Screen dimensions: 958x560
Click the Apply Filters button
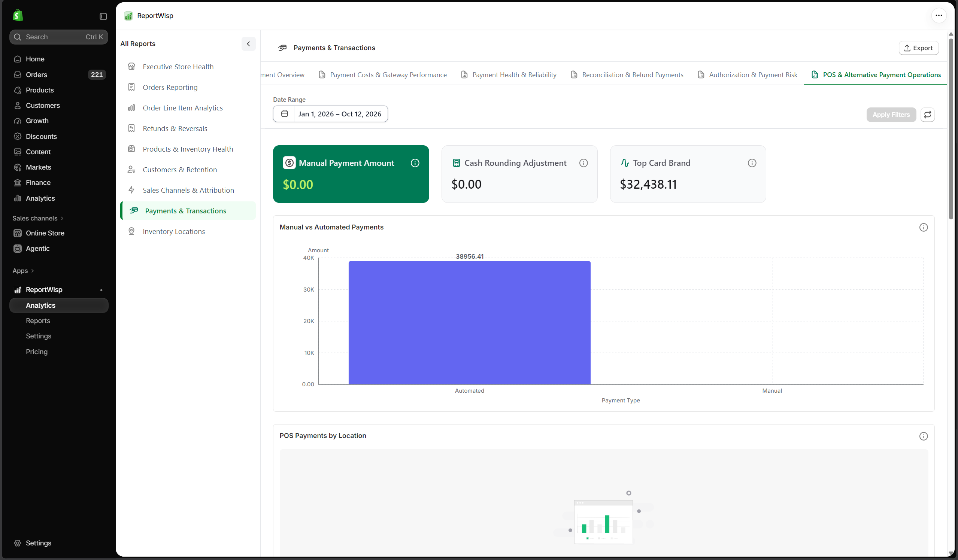point(891,114)
